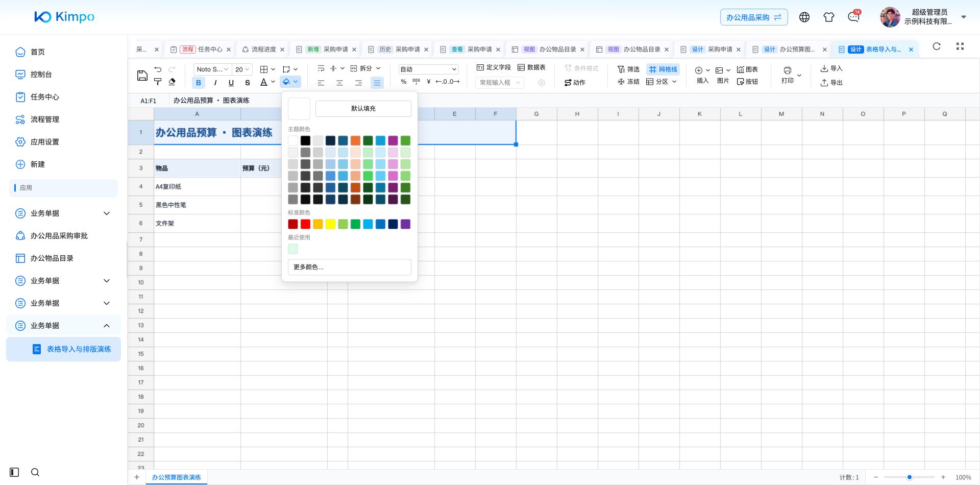Toggle italic formatting
This screenshot has height=485, width=980.
(x=215, y=83)
